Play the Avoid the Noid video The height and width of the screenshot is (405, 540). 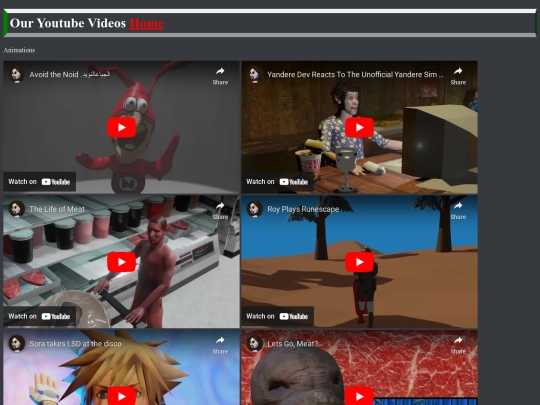(x=122, y=127)
